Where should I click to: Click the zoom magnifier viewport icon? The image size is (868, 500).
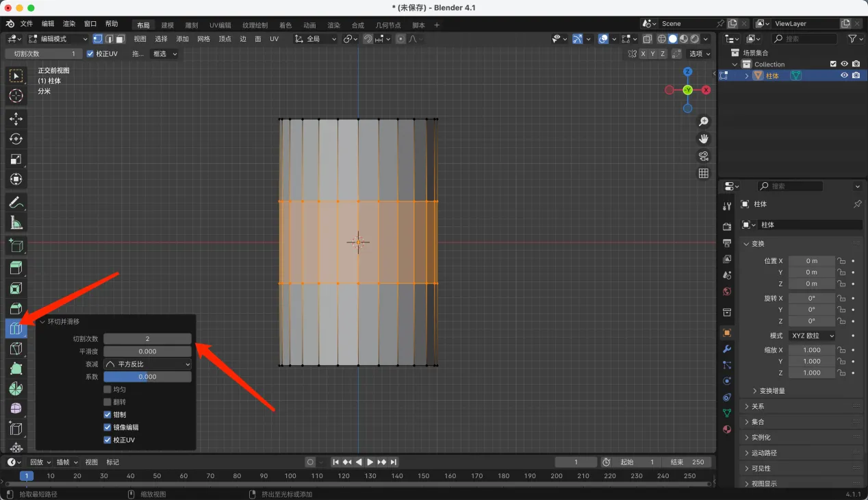coord(703,122)
